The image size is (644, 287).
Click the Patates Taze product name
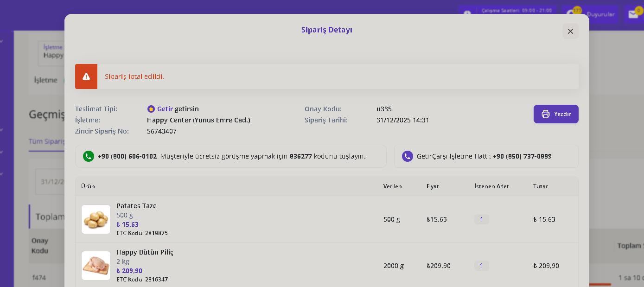pyautogui.click(x=136, y=206)
